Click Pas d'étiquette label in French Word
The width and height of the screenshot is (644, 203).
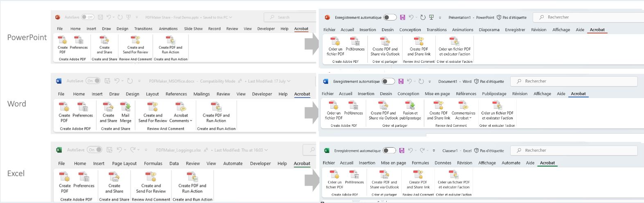tap(489, 82)
